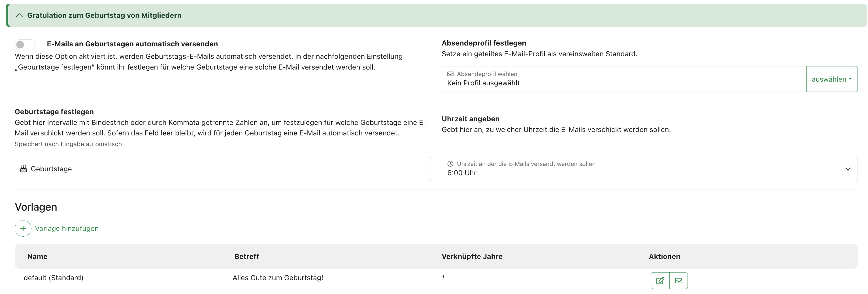Click the Kein Profil ausgewählt field
Screen dimensions: 868x294
[x=624, y=79]
